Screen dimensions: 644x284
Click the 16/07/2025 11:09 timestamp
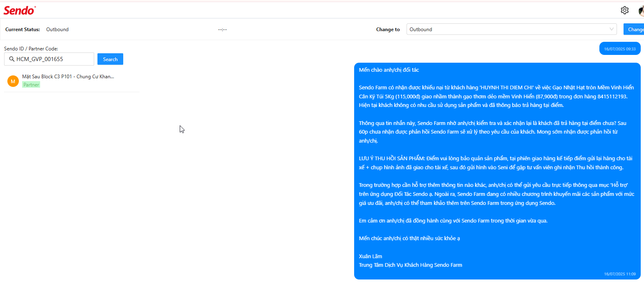point(620,274)
